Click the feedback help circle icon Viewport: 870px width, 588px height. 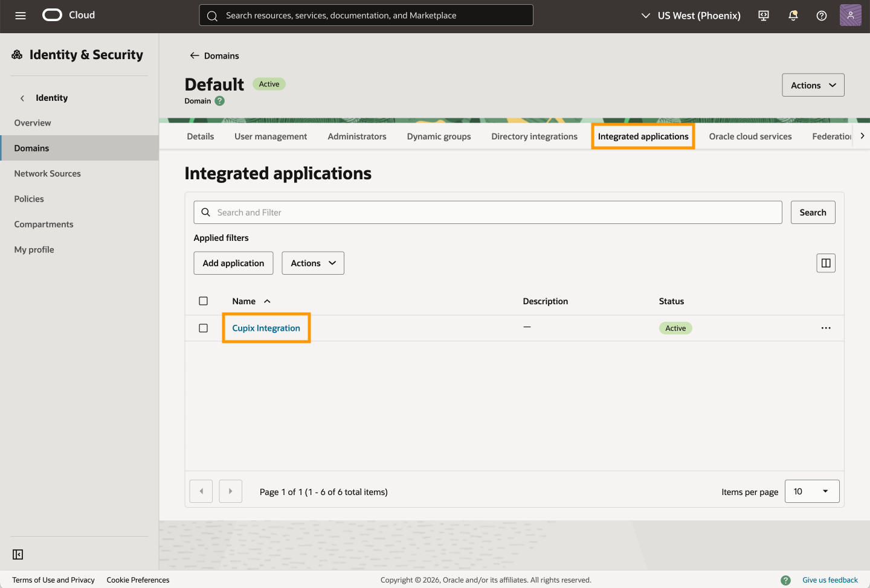(785, 580)
